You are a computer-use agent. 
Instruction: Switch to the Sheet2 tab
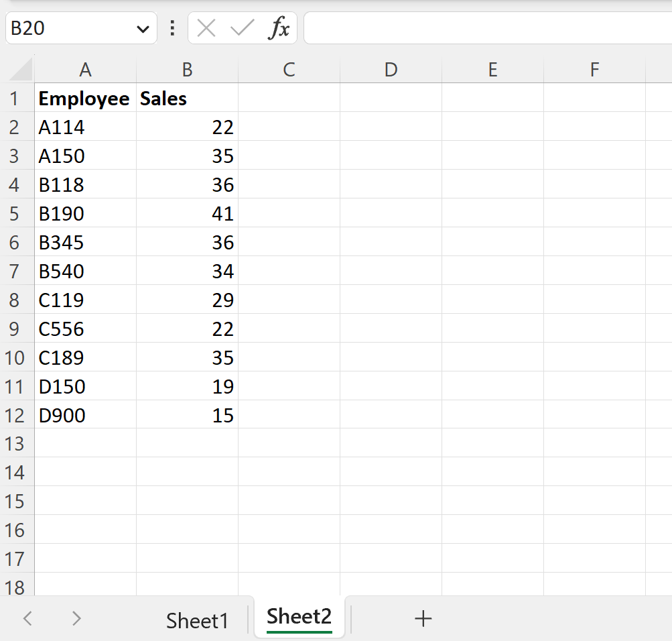tap(299, 617)
